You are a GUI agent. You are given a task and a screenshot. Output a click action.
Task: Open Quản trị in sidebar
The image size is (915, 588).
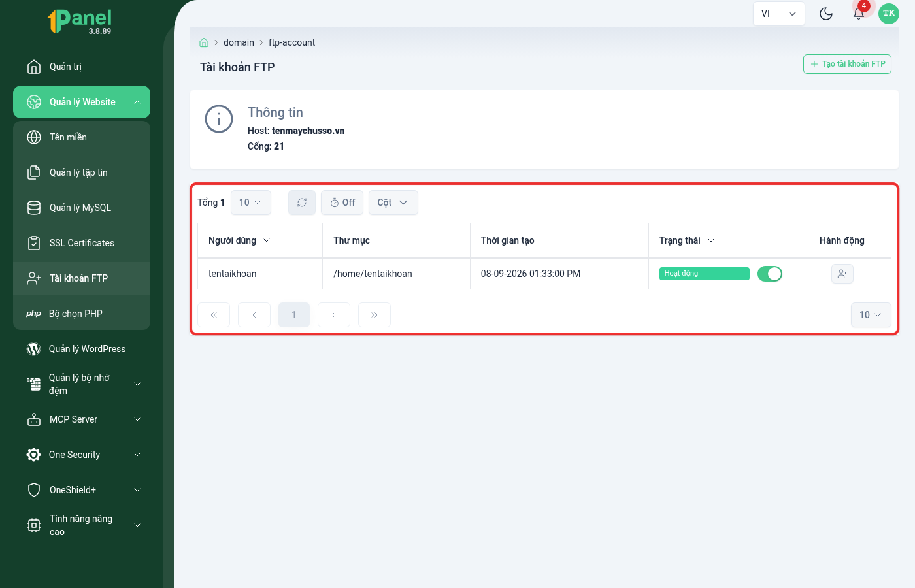click(x=82, y=67)
